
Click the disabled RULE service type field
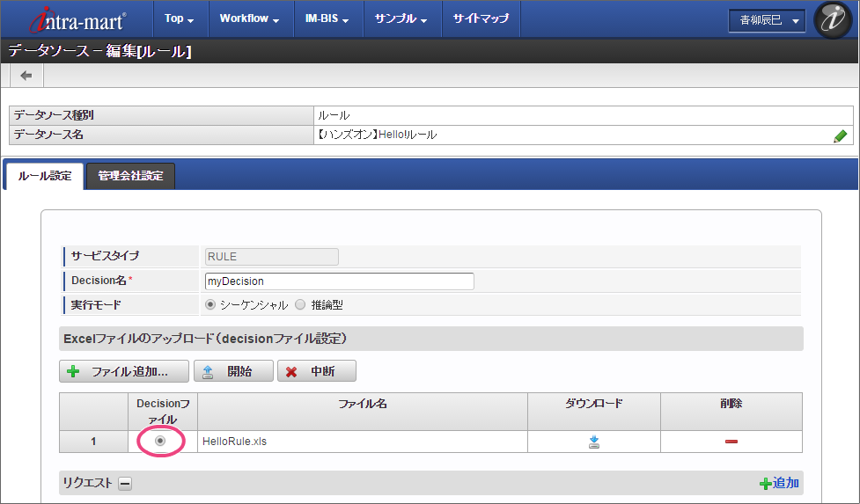(x=271, y=257)
